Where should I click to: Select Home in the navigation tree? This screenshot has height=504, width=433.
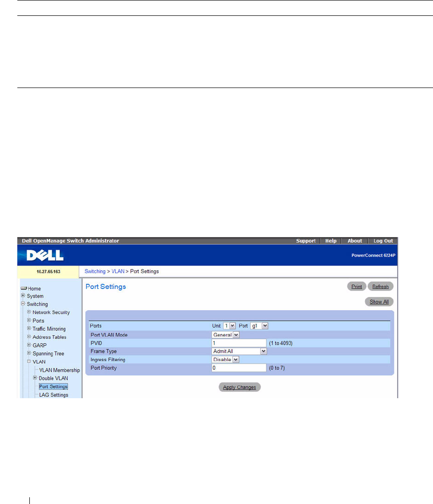(x=34, y=289)
